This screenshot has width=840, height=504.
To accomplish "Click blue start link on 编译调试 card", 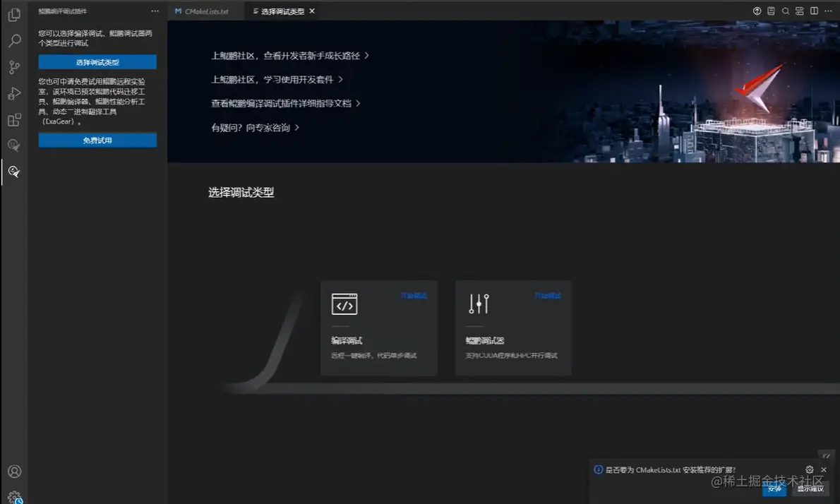I will pos(414,296).
